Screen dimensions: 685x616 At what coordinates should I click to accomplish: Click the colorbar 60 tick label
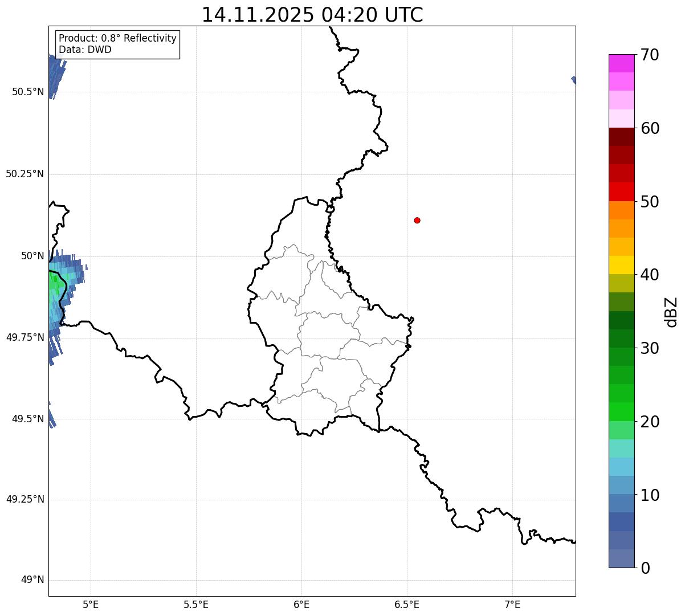pos(650,128)
